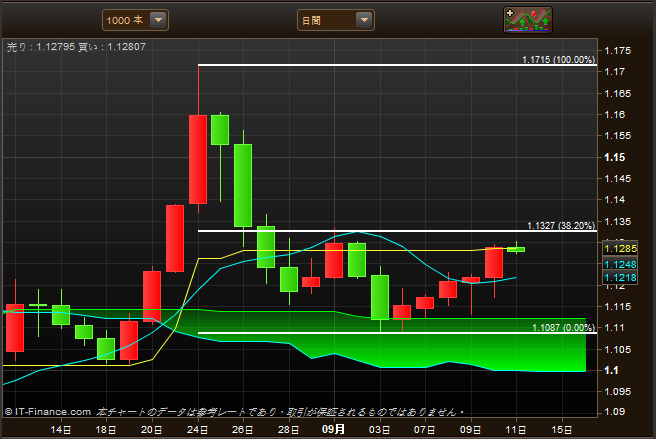
Task: Click the arrow of the 1000本 dropdown
Action: pos(158,20)
